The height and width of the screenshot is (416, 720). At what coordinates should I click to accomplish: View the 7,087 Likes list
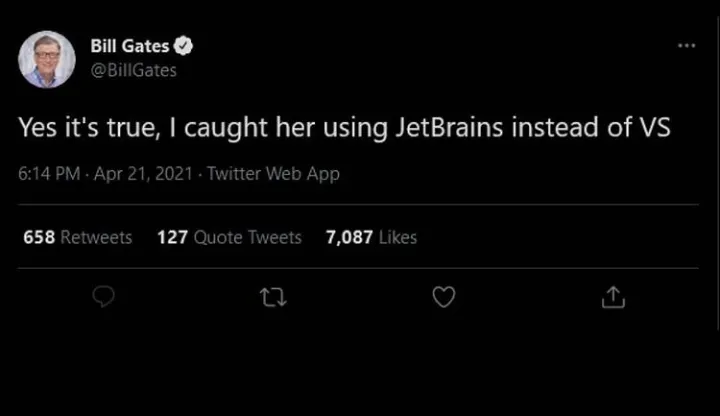[371, 237]
